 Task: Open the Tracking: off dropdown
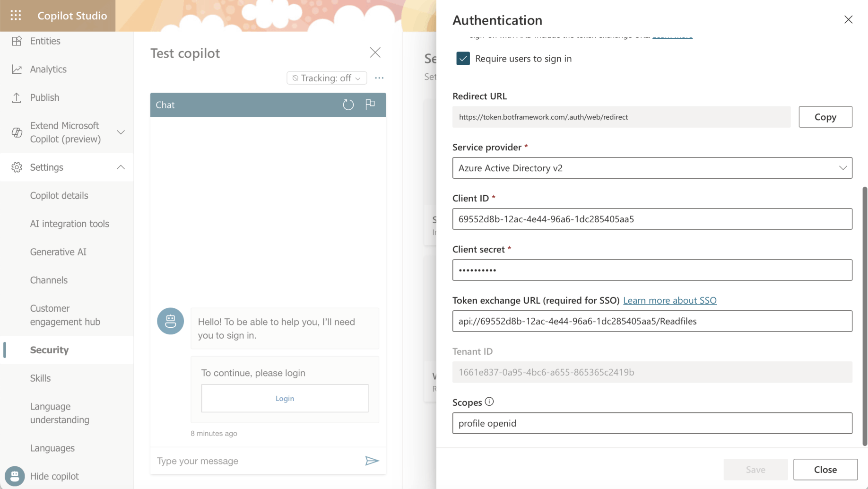(x=327, y=78)
